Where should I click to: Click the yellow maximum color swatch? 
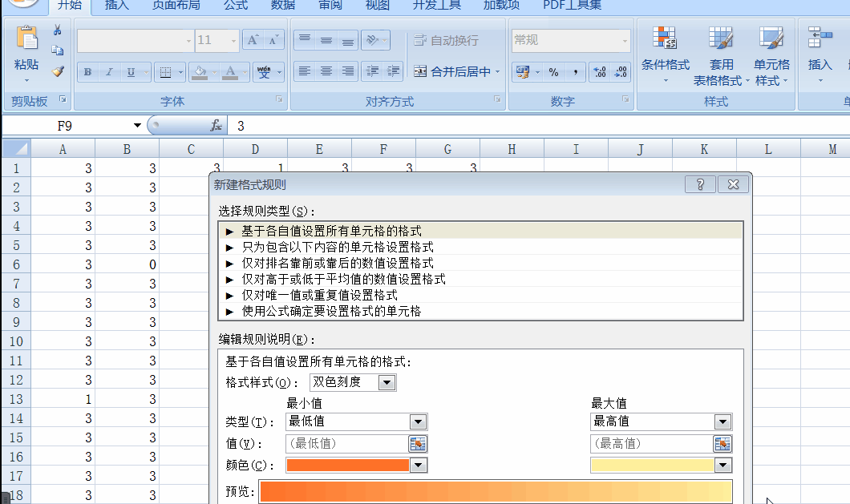652,465
